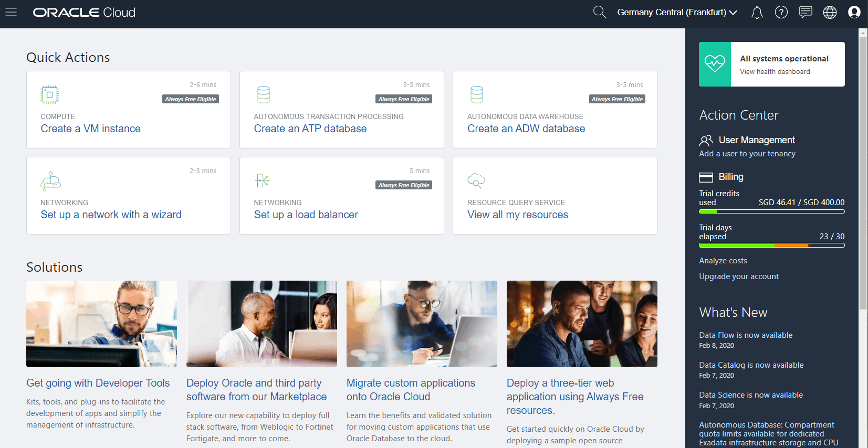Click Always Free Eligible badge on load balancer card

404,185
